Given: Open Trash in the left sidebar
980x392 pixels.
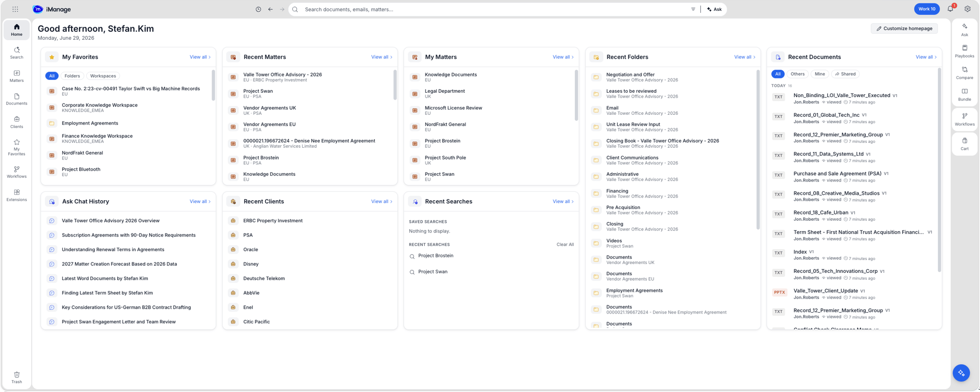Looking at the screenshot, I should click(17, 377).
